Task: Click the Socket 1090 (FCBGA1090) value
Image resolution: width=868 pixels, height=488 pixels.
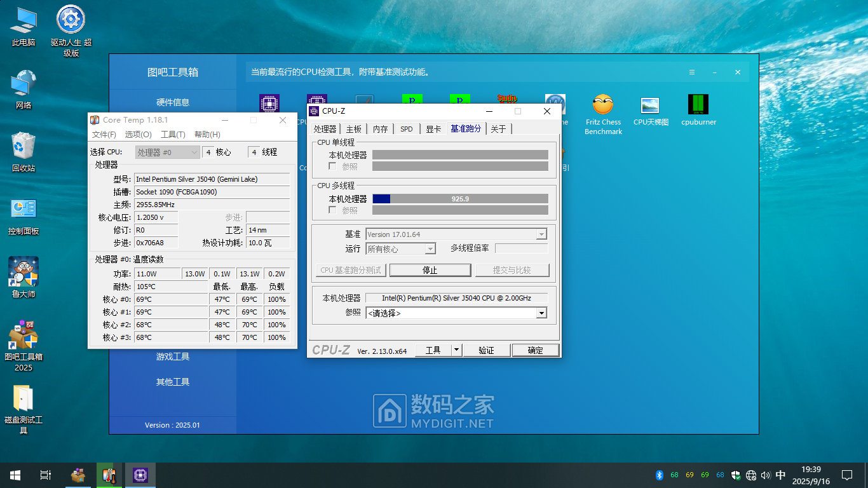Action: [212, 192]
